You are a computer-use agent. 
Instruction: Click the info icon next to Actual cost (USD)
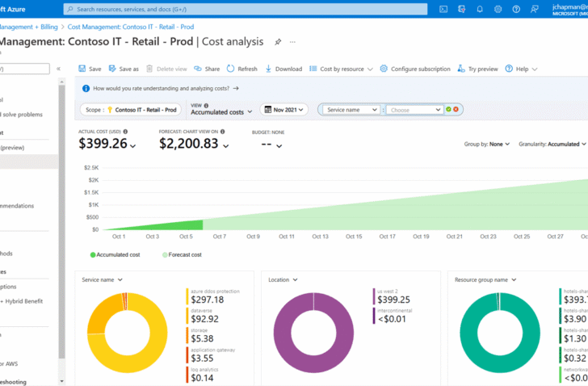(x=125, y=132)
